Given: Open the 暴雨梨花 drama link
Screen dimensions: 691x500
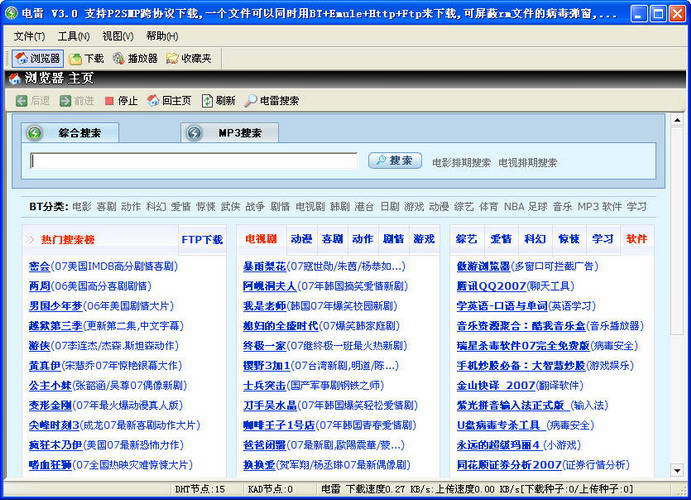Looking at the screenshot, I should 264,267.
